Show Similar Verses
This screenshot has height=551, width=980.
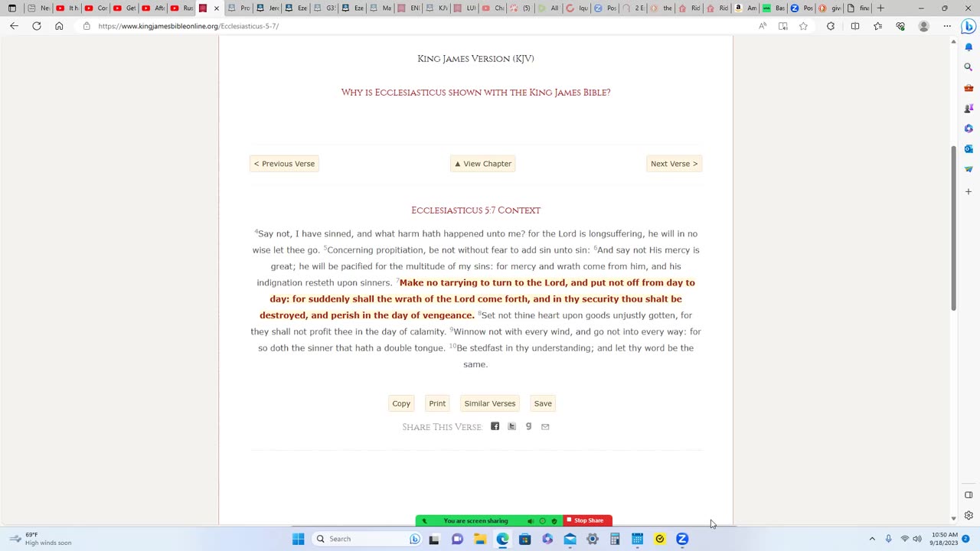(490, 403)
